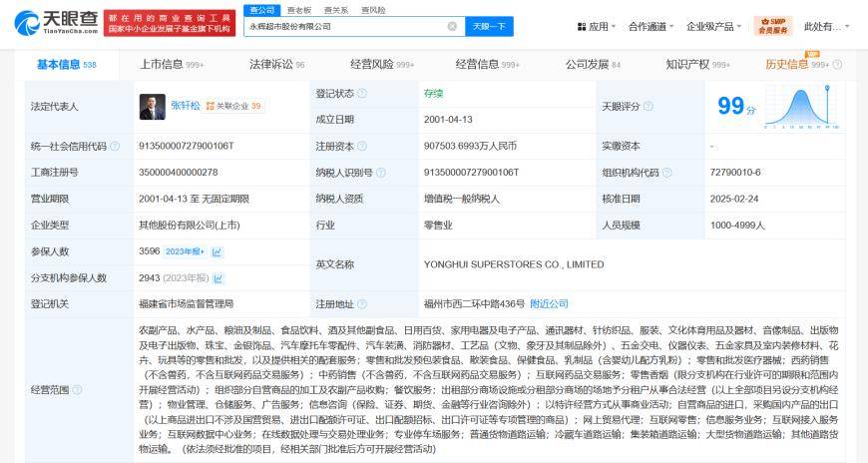Viewport: 868px width, 463px height.
Task: Click the 99分 score value
Action: pyautogui.click(x=737, y=105)
